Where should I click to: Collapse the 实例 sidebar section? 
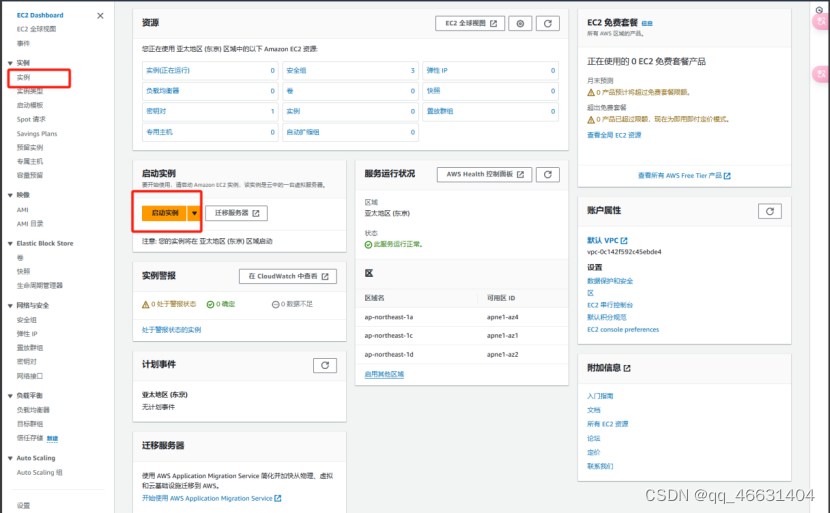tap(10, 63)
